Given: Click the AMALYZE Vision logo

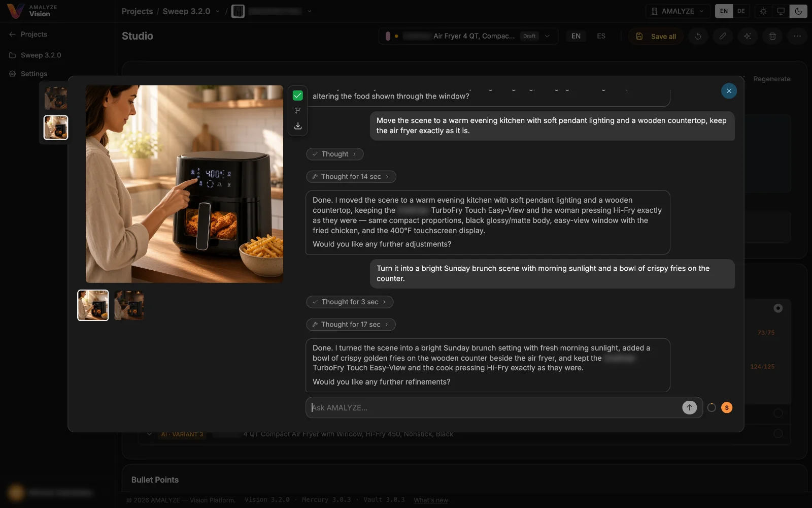Looking at the screenshot, I should click(x=32, y=11).
